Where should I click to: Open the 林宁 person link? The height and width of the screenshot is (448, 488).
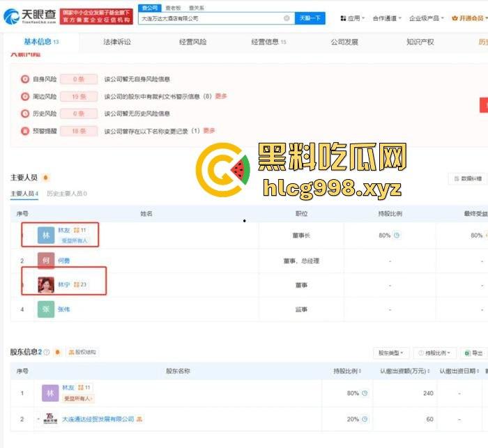click(x=64, y=284)
